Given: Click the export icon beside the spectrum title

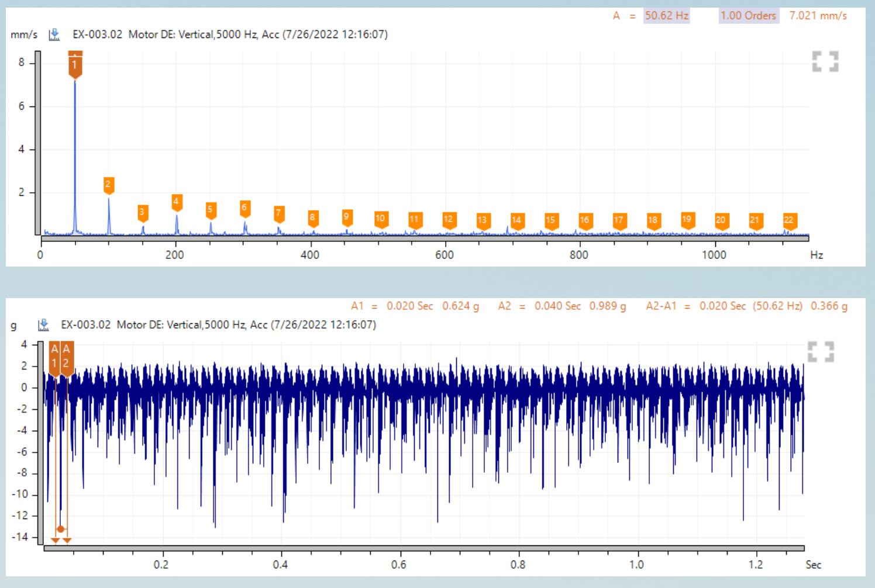Looking at the screenshot, I should coord(54,34).
